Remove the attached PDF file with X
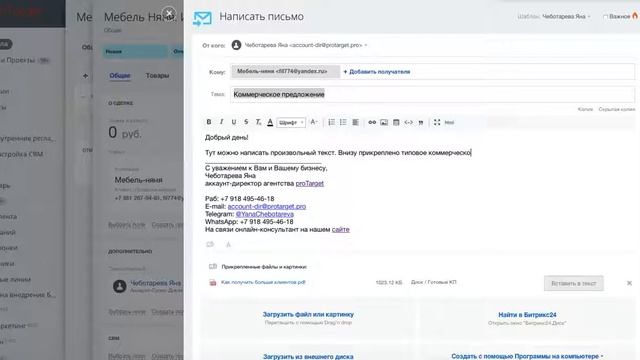 (629, 283)
